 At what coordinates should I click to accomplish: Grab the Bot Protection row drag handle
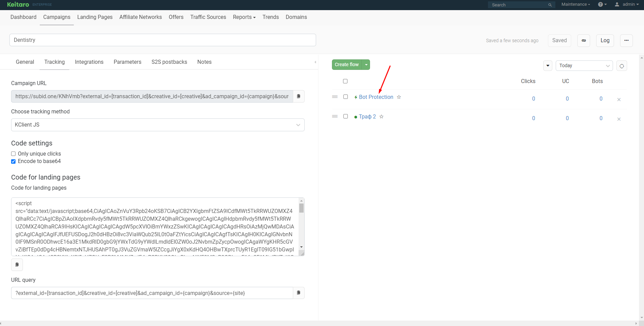pyautogui.click(x=335, y=97)
